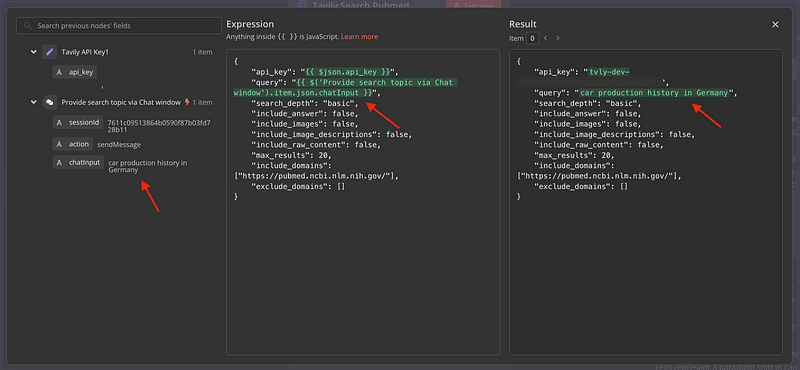
Task: Click the sessionId field pill
Action: pos(78,122)
